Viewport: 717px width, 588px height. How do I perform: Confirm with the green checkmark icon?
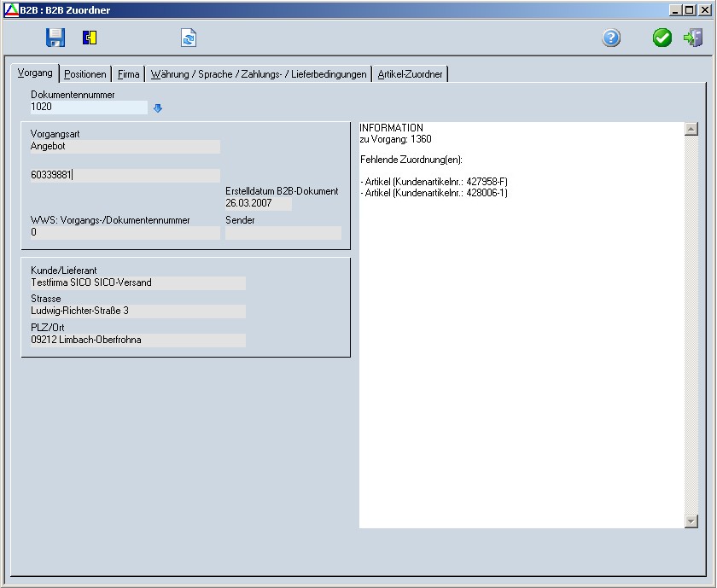(x=662, y=38)
